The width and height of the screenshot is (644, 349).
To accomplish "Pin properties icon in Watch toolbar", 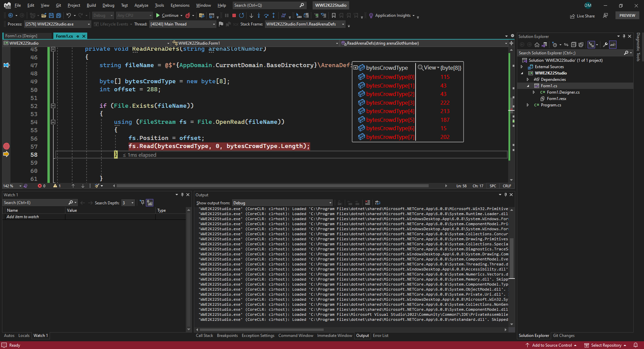I will point(142,203).
